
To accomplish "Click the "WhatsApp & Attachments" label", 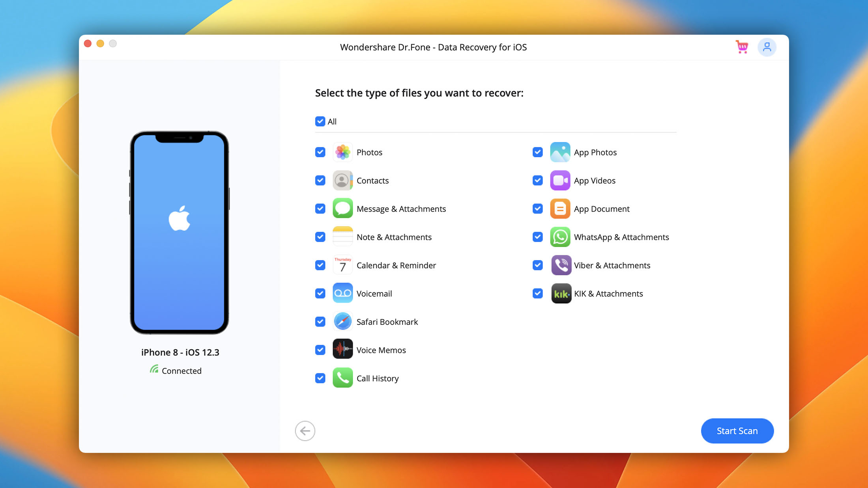I will click(621, 237).
